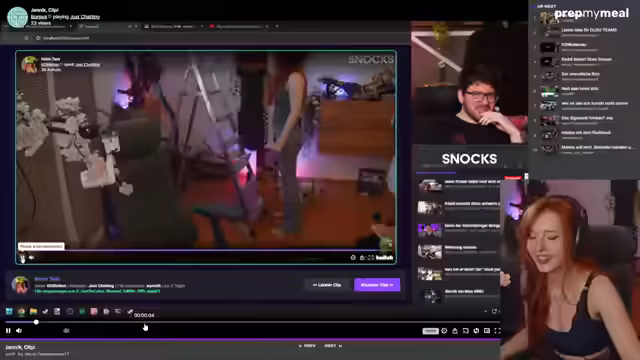Expand the system tray hidden icons chevron
Image resolution: width=640 pixels, height=360 pixels.
485,311
